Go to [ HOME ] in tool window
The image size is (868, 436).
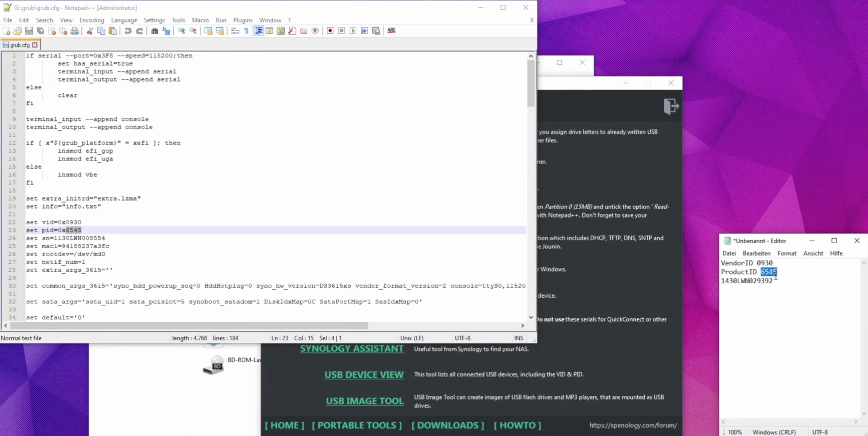[284, 425]
